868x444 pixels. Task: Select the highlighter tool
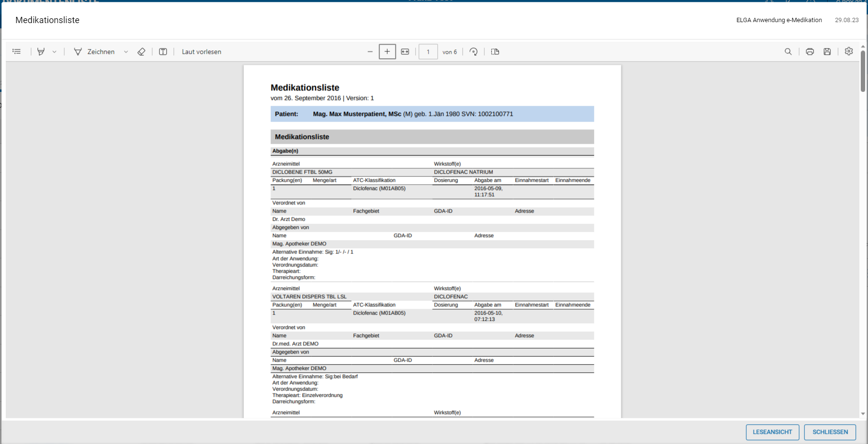tap(41, 51)
